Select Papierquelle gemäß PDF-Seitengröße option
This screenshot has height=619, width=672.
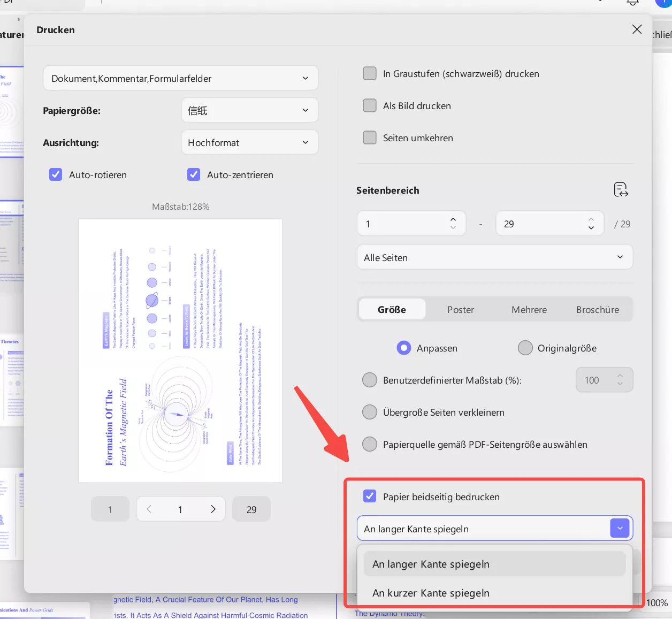tap(370, 444)
